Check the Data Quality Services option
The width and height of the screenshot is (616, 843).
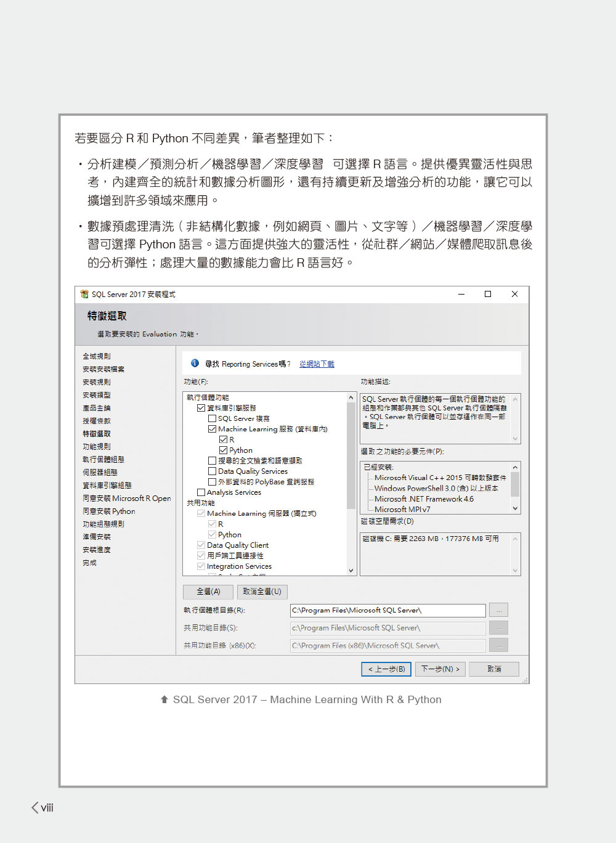pyautogui.click(x=212, y=471)
